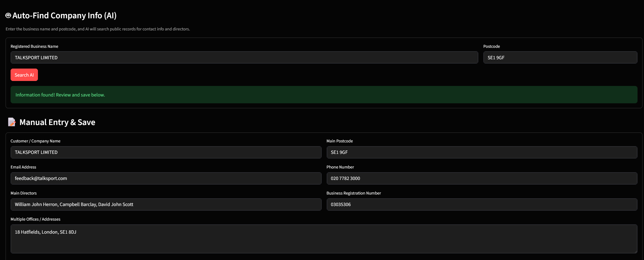Click the 'Manual Entry & Save' heading text

pyautogui.click(x=57, y=122)
